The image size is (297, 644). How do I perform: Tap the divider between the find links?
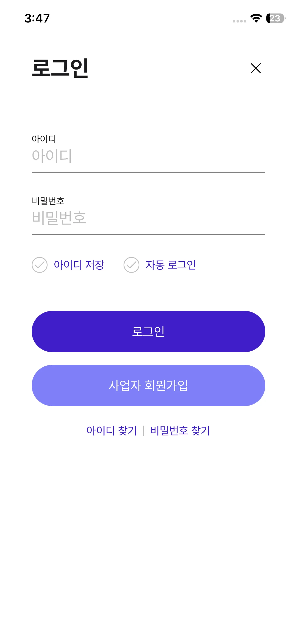(143, 430)
